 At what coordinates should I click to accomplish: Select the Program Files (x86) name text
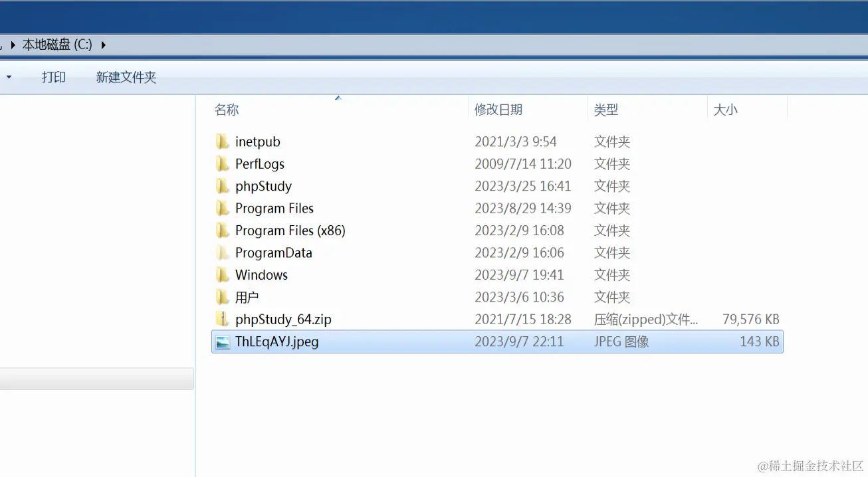290,231
